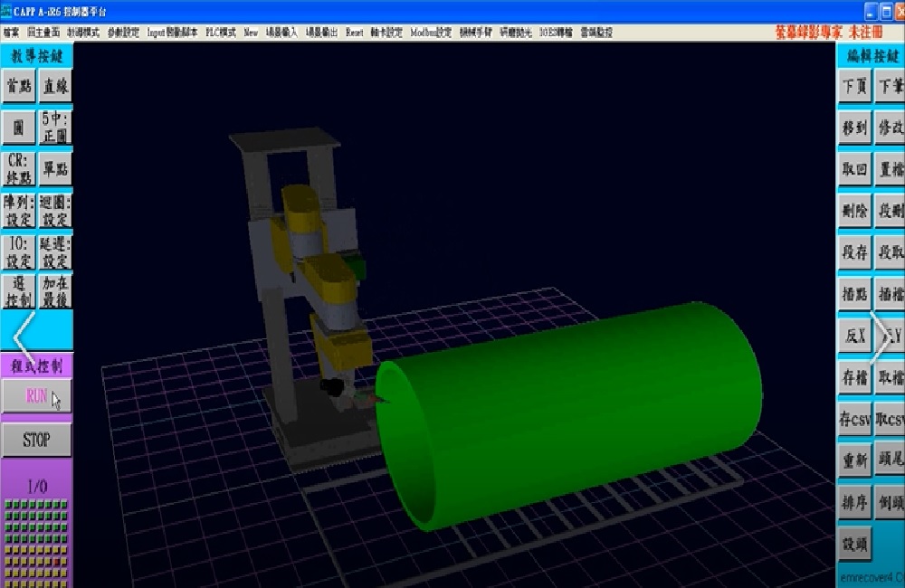Click the 存csv button
This screenshot has height=588, width=905.
coord(854,419)
